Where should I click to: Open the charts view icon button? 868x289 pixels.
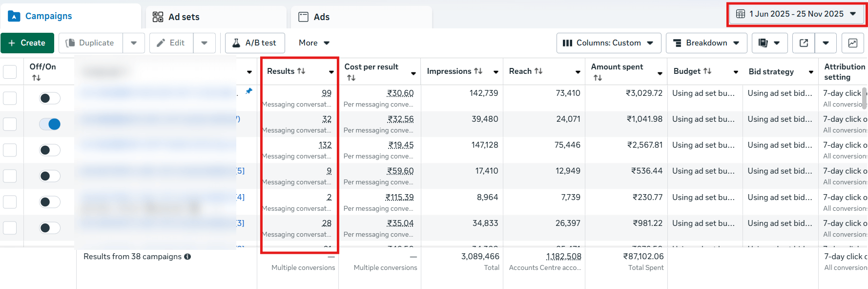(853, 43)
